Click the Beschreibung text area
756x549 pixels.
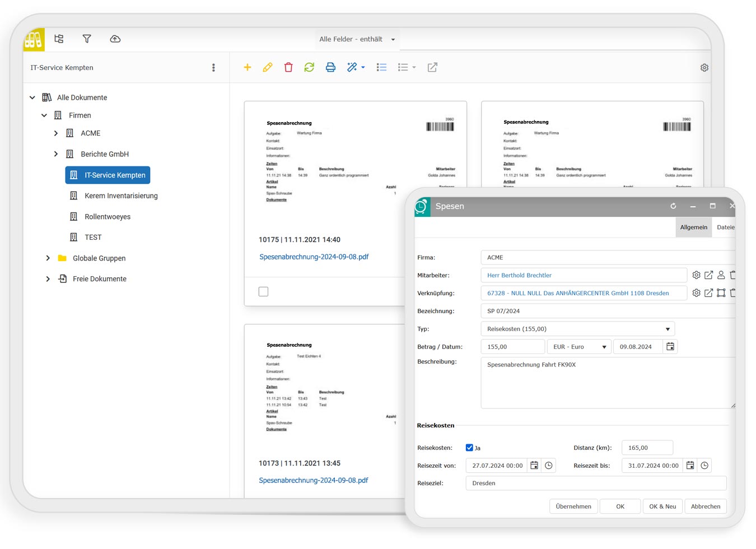[608, 383]
